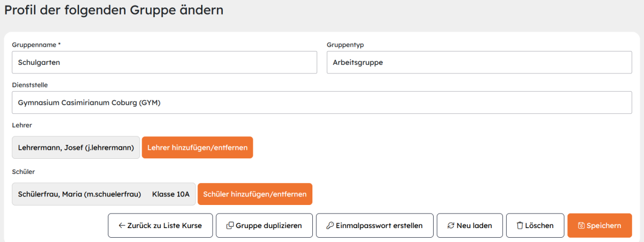
Task: Click Lehrer hinzufügen/entfernen button
Action: pos(197,148)
